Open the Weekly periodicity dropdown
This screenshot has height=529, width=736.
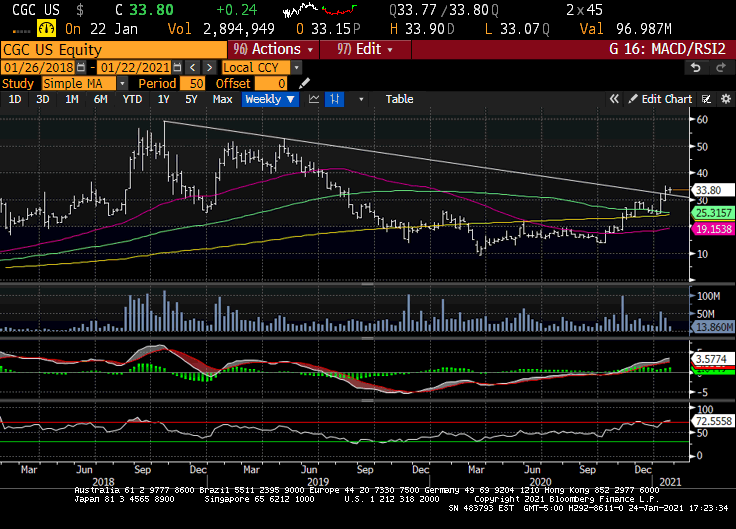(270, 99)
